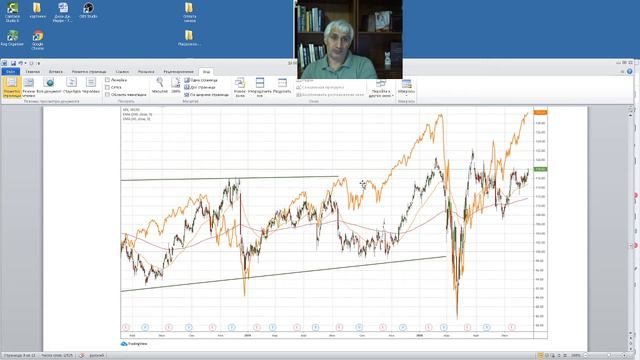Open Switch Windows dropdown
640x360 pixels.
tap(380, 88)
